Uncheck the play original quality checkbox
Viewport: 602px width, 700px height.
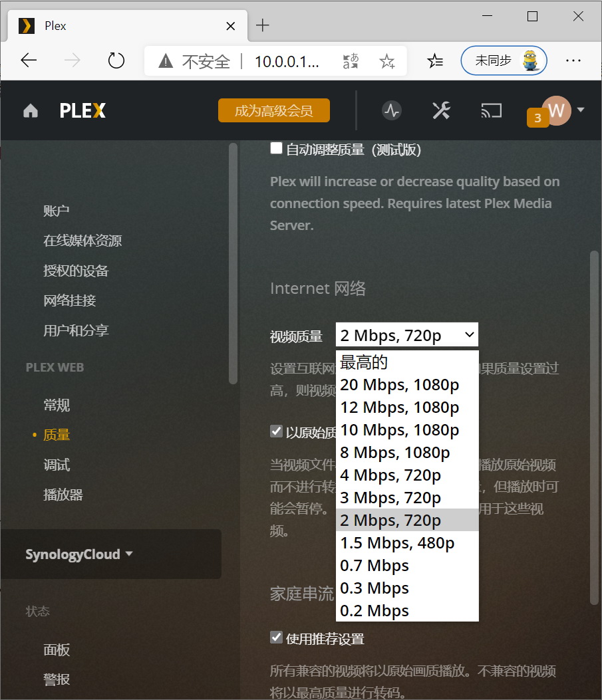click(277, 431)
